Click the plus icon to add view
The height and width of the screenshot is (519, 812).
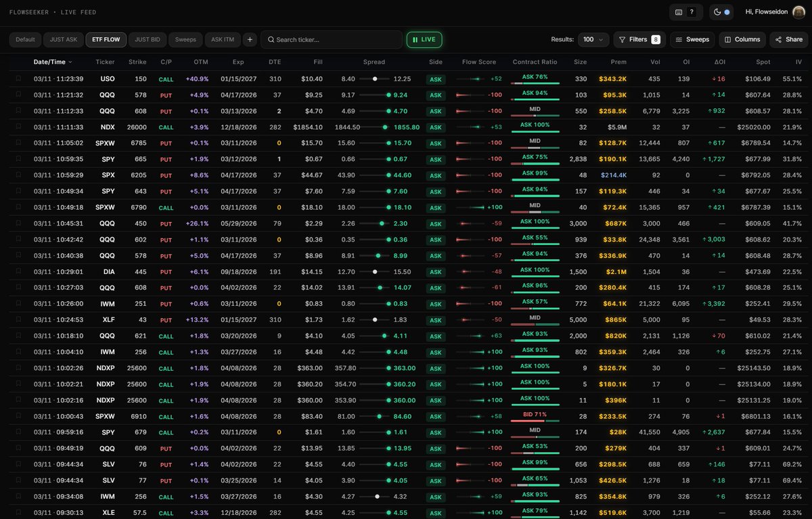pos(250,39)
